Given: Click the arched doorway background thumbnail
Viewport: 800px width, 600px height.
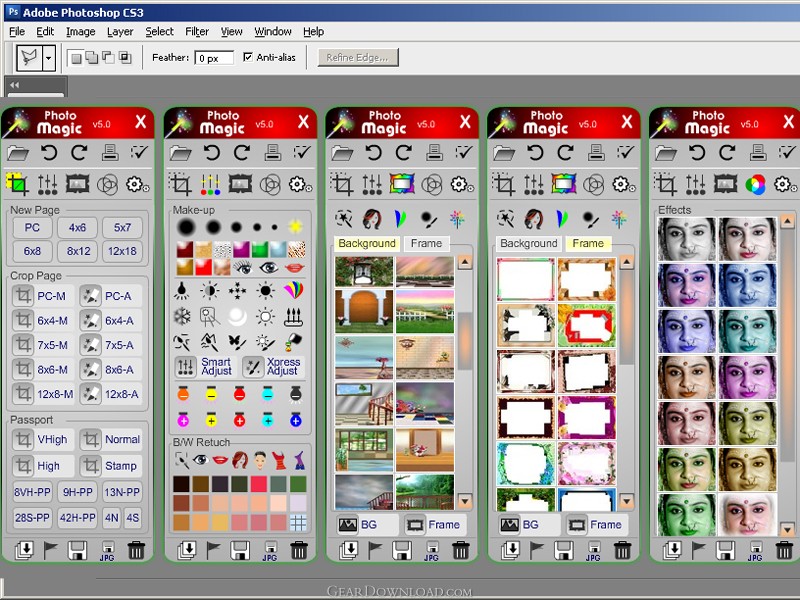Looking at the screenshot, I should coord(364,312).
